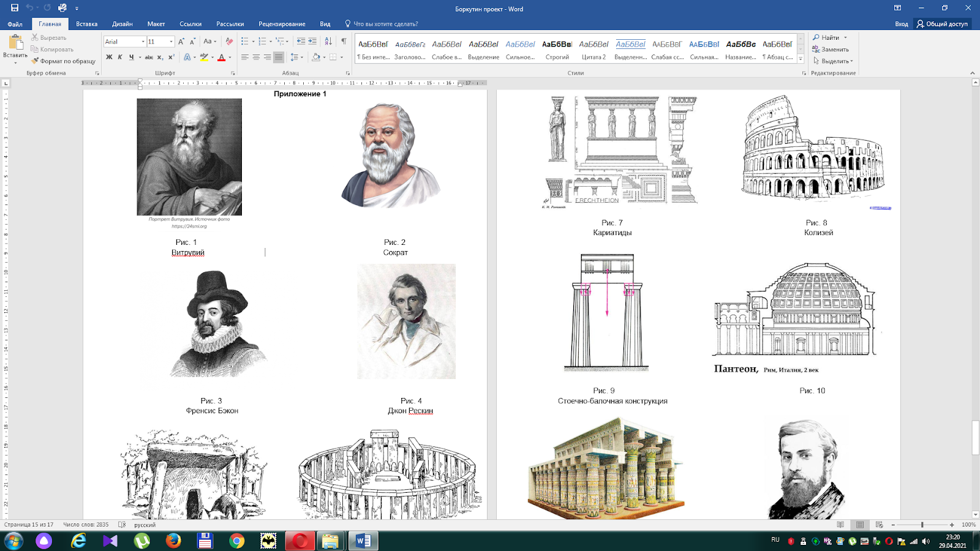The image size is (980, 551).
Task: Click the yellow text highlight color button
Action: (x=204, y=57)
